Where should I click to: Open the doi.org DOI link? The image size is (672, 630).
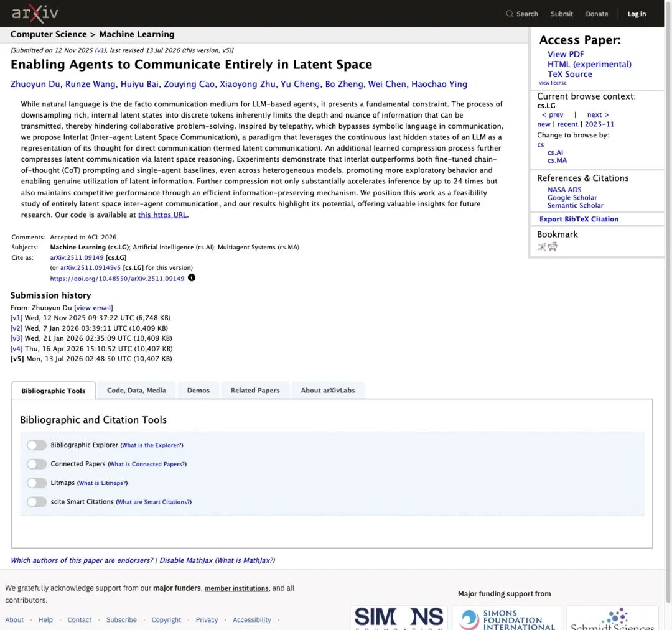click(117, 279)
